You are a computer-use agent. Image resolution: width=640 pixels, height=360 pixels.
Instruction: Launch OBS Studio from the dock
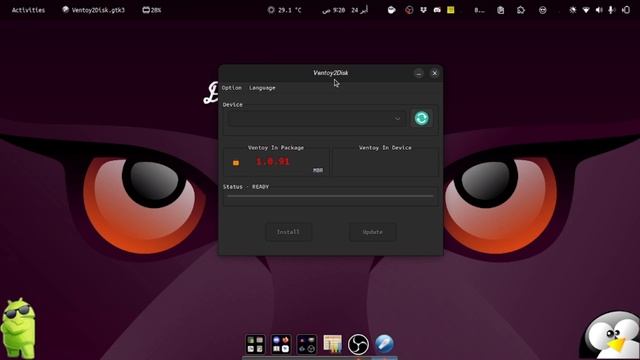point(358,344)
